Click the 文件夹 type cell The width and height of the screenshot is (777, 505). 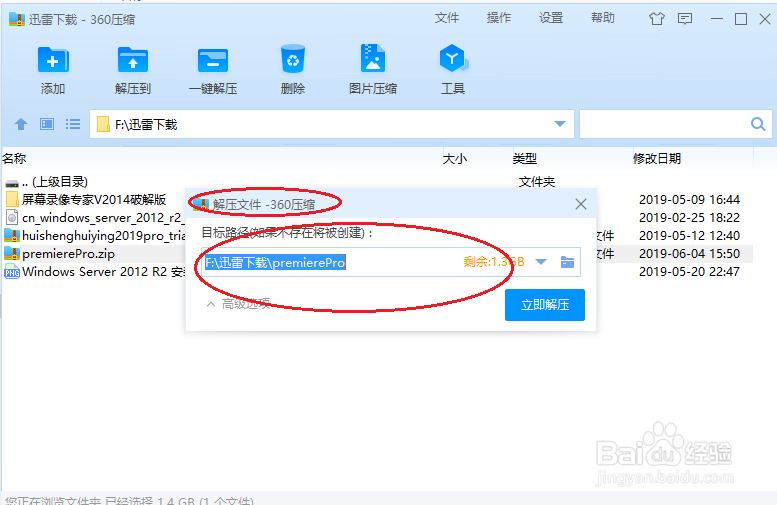[x=537, y=181]
